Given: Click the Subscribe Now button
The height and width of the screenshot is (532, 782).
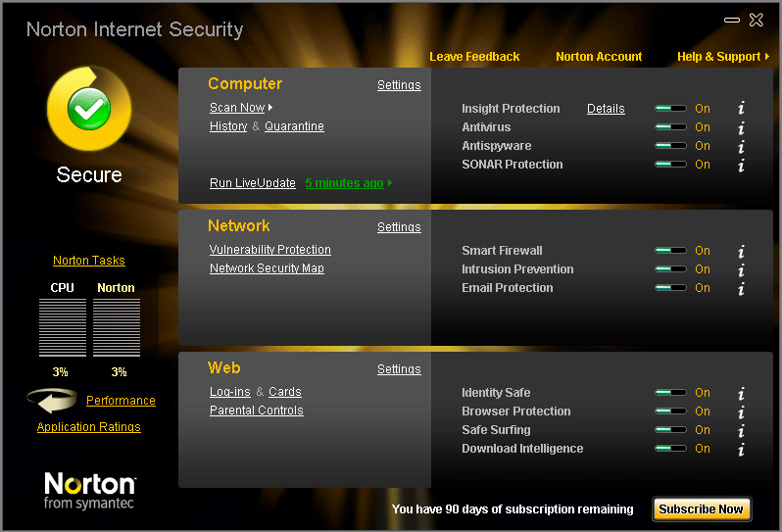Looking at the screenshot, I should (701, 509).
